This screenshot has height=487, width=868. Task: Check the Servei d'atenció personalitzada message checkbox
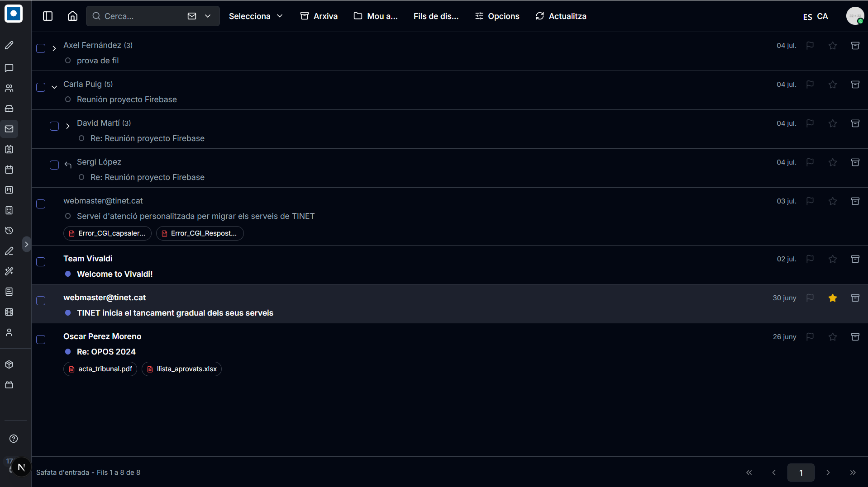pyautogui.click(x=41, y=204)
